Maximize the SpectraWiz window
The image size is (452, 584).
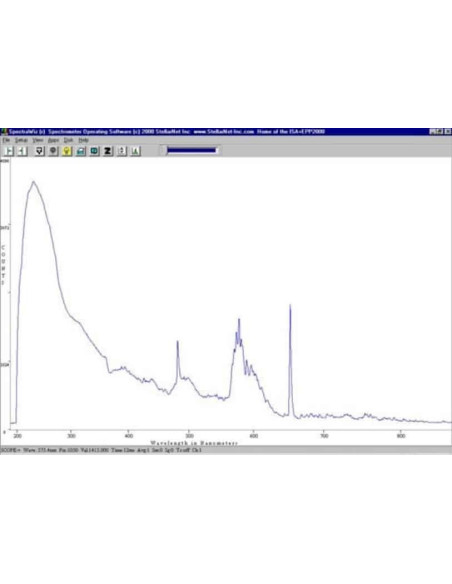440,131
